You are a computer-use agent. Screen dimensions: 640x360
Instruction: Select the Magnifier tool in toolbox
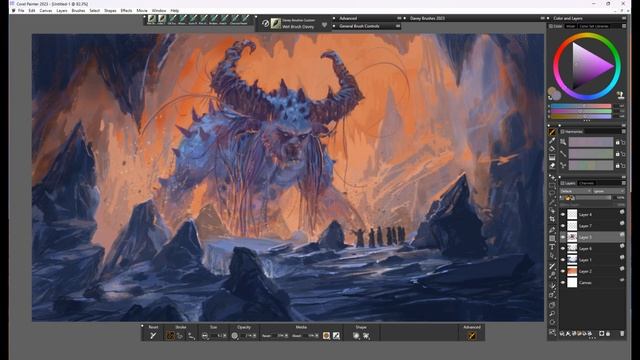point(552,313)
